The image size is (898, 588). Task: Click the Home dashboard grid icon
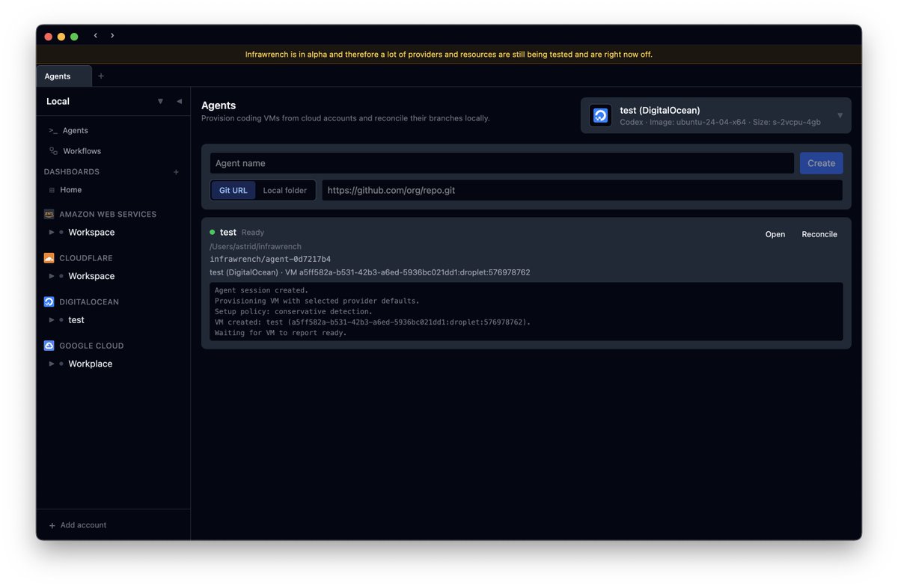(x=52, y=190)
